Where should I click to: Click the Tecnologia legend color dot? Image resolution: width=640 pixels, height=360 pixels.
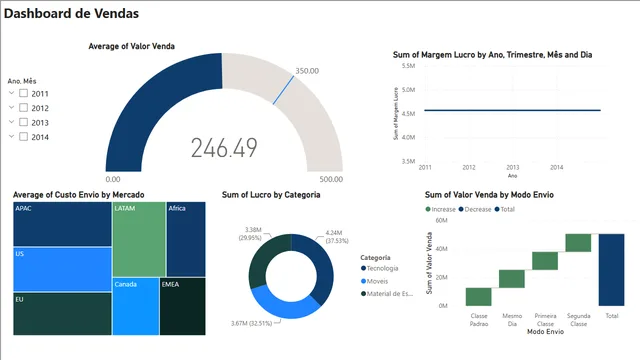(x=363, y=268)
